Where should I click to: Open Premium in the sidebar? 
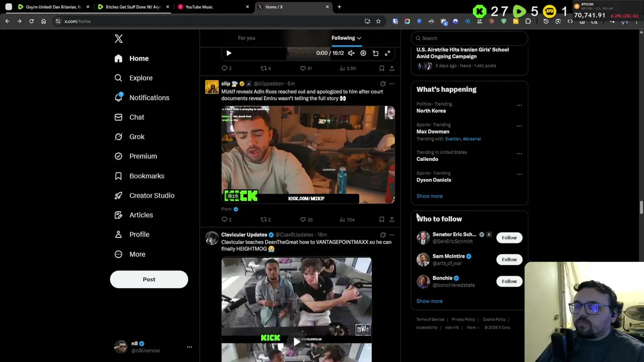click(135, 156)
